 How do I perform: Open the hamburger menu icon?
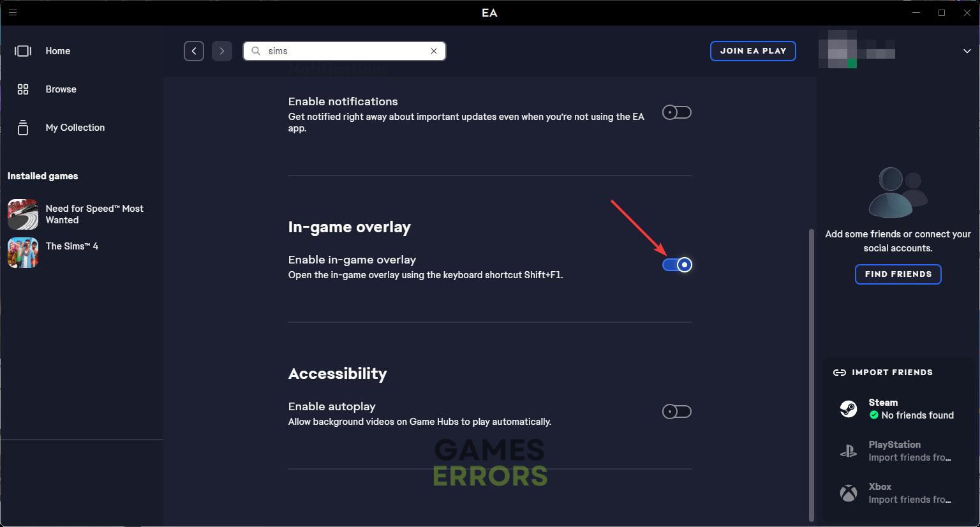12,12
